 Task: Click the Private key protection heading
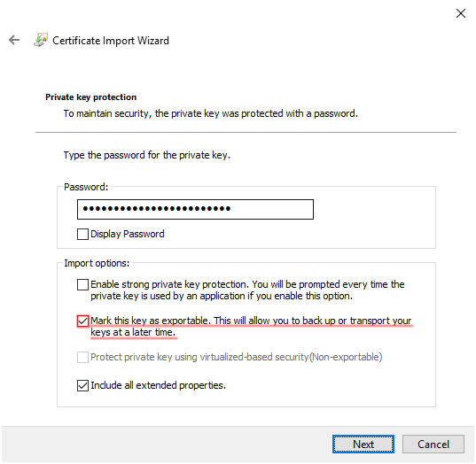tap(90, 97)
